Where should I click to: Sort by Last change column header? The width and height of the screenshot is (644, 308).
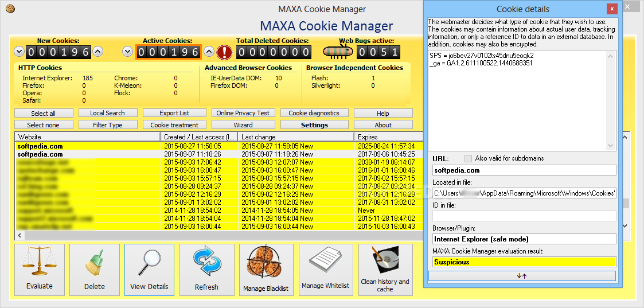[296, 137]
